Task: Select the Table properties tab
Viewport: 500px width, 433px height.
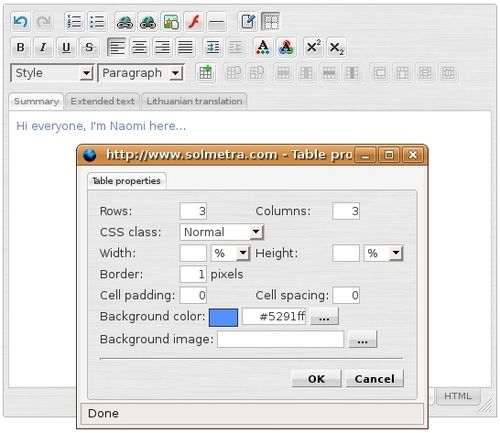Action: pos(127,181)
